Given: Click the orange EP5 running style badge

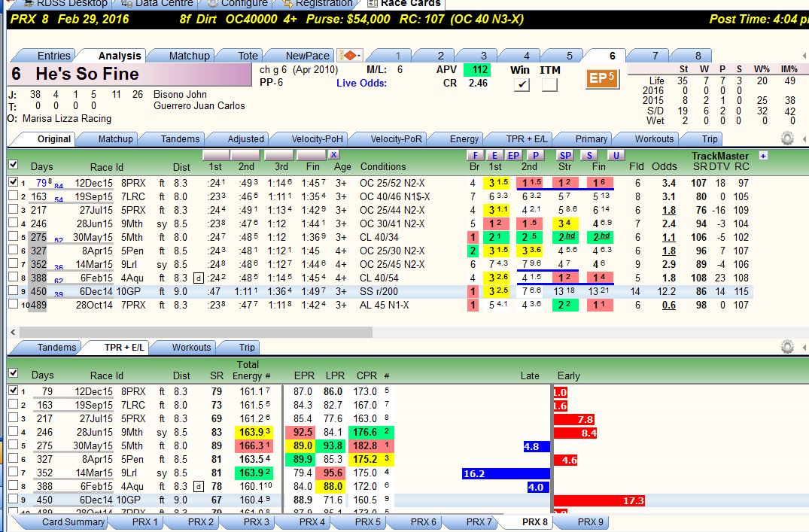Looking at the screenshot, I should click(602, 78).
